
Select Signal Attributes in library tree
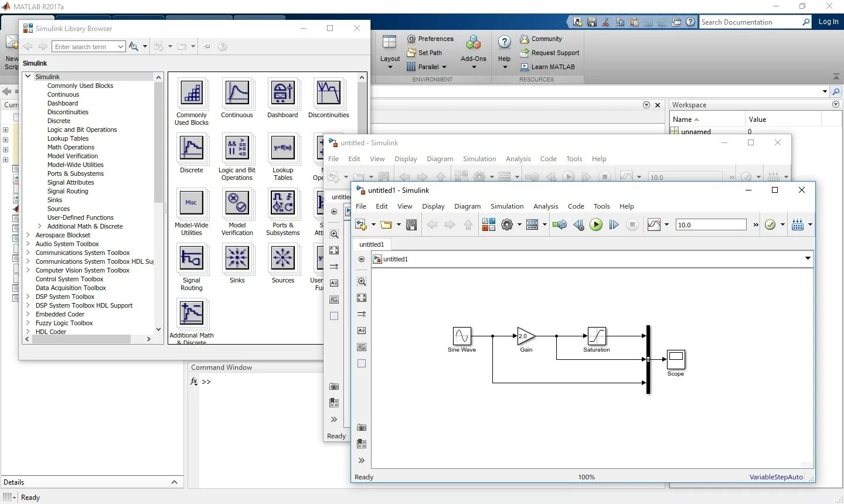70,182
